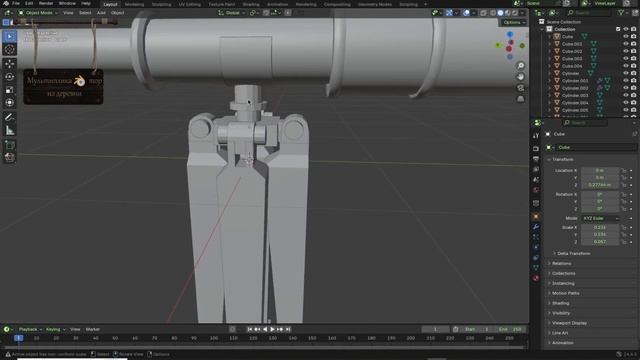Open the Modifiers wrench properties tab
Viewport: 640px width, 360px height.
pos(536,227)
